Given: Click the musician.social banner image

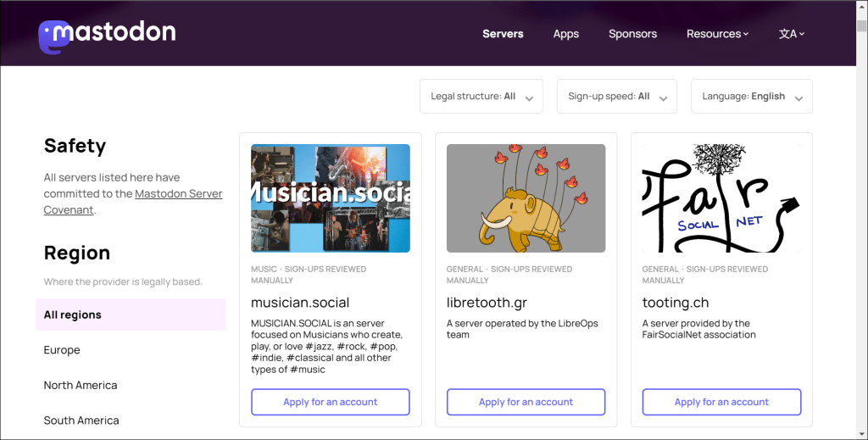Looking at the screenshot, I should [331, 198].
